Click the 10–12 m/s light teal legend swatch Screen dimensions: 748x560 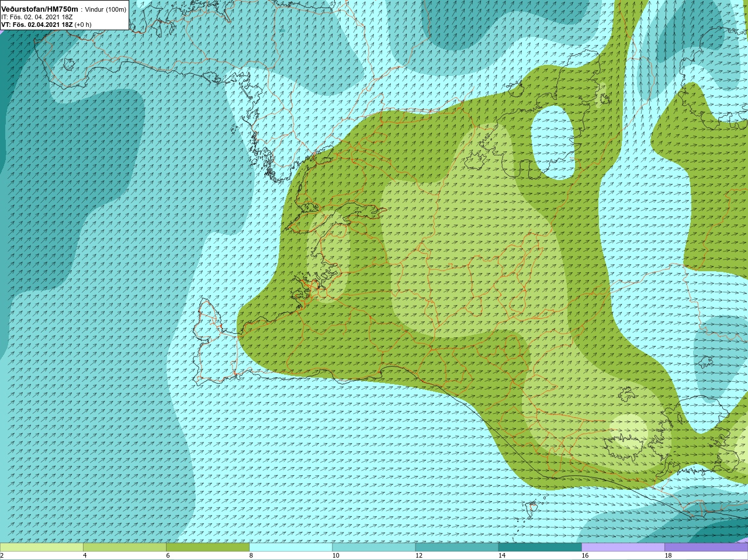[375, 547]
